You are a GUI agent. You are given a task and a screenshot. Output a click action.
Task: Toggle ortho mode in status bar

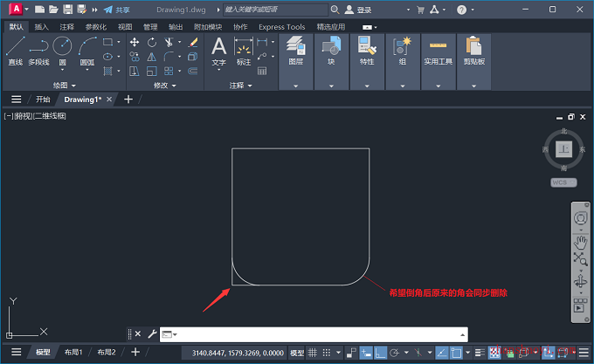coord(380,353)
